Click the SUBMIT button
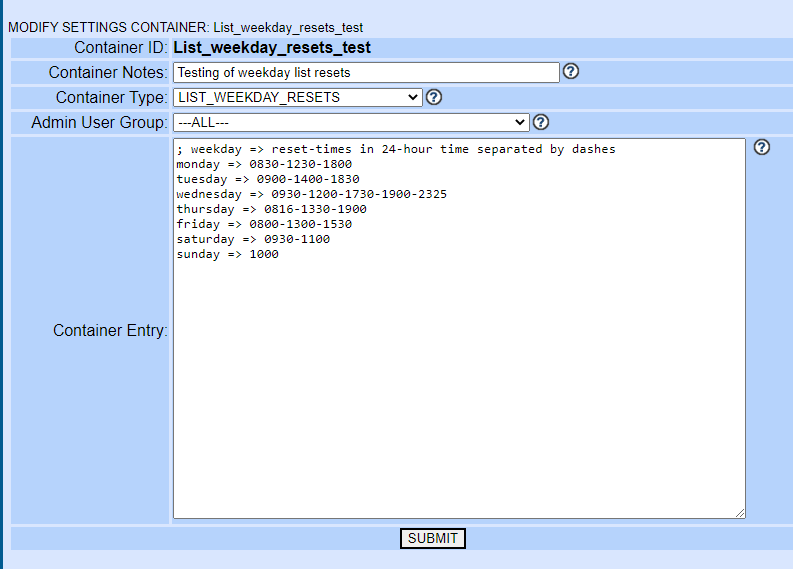Image resolution: width=793 pixels, height=569 pixels. (x=432, y=538)
